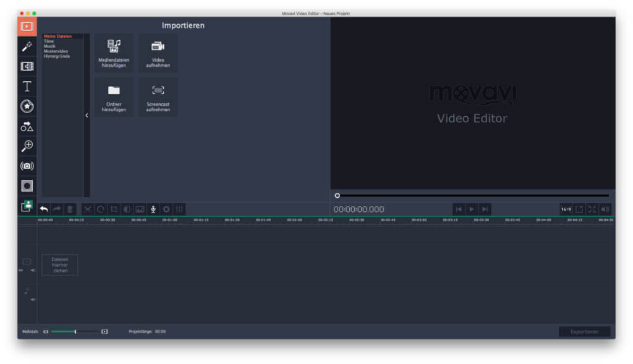Viewport: 633px width, 364px height.
Task: Open Color adjustments half-circle icon
Action: tap(127, 209)
